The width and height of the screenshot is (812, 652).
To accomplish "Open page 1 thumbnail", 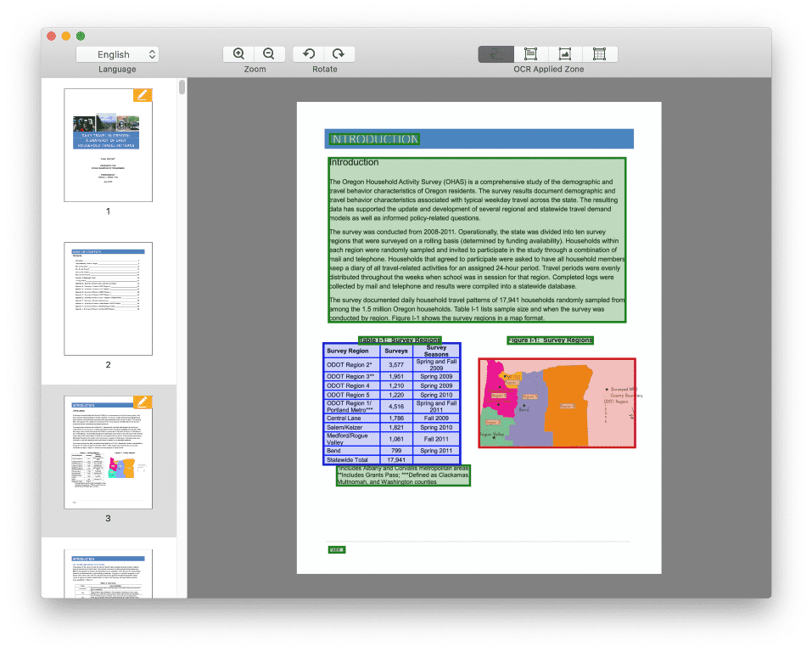I will pyautogui.click(x=109, y=145).
